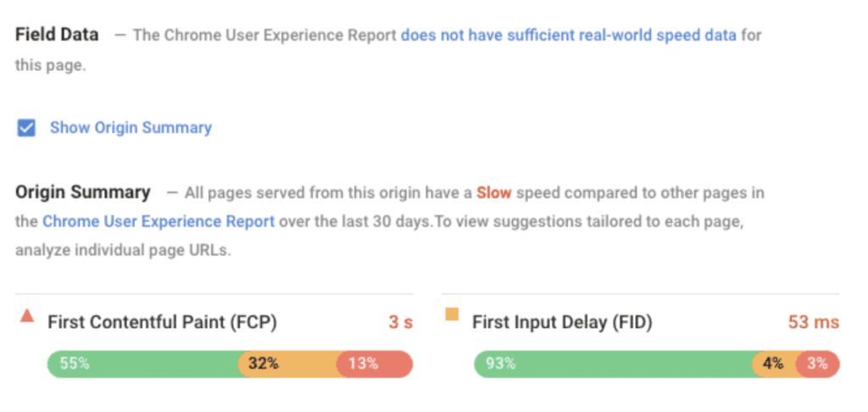Select the First Contentful Paint (FCP) title
Viewport: 868px width, 412px height.
click(162, 322)
